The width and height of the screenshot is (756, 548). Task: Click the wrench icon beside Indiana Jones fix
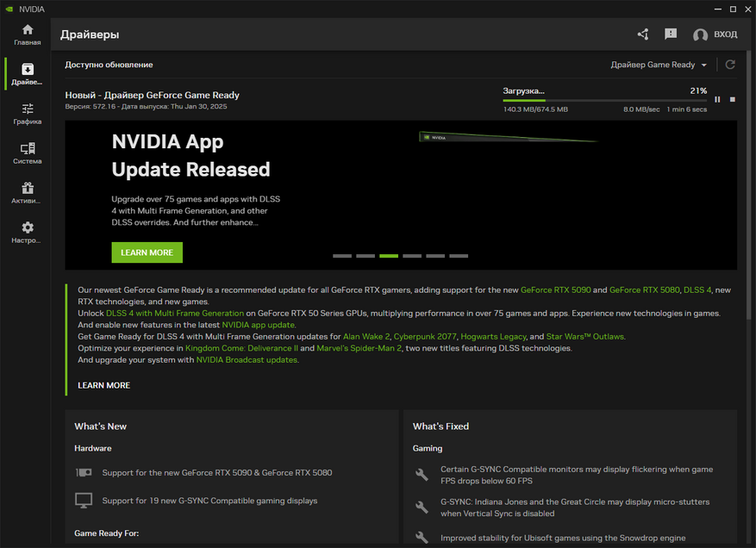422,507
